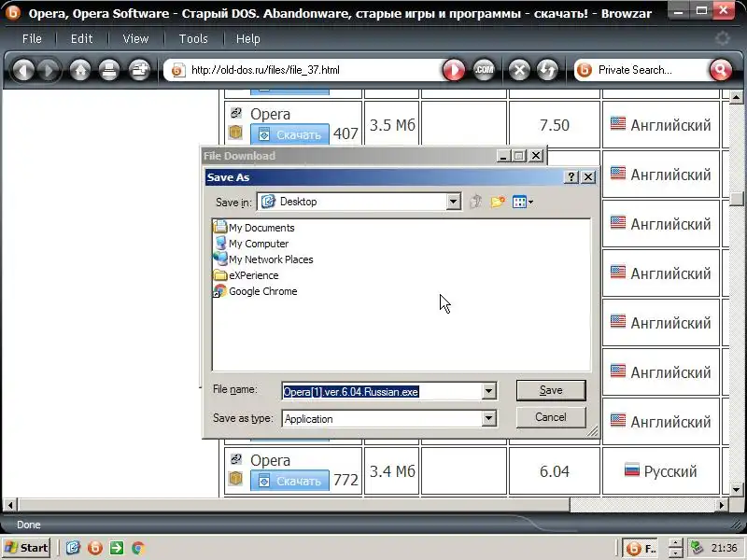Expand the File name dropdown arrow
Image resolution: width=747 pixels, height=560 pixels.
pyautogui.click(x=488, y=391)
